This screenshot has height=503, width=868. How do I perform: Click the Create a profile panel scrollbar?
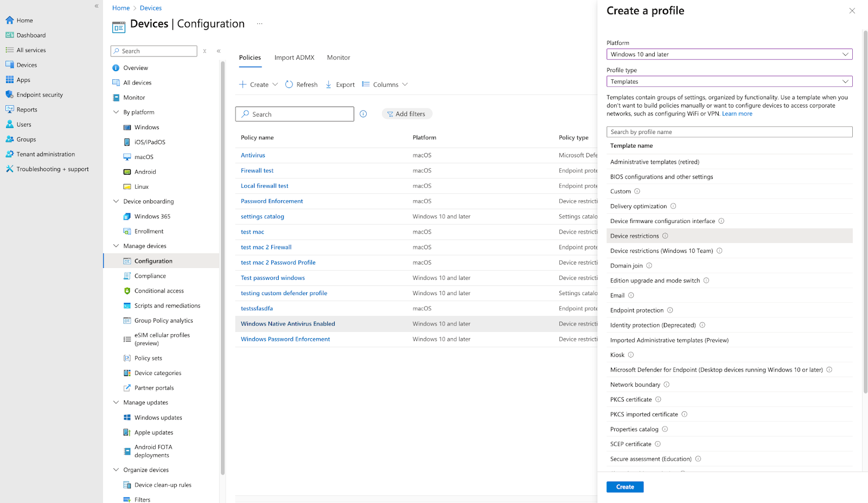865,212
